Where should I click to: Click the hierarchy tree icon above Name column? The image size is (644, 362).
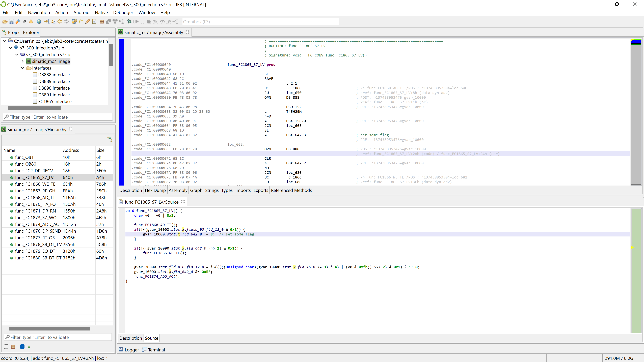[x=110, y=139]
